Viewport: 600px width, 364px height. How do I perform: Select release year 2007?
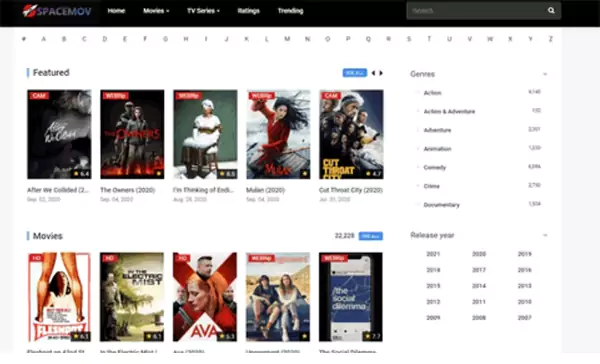(x=524, y=317)
